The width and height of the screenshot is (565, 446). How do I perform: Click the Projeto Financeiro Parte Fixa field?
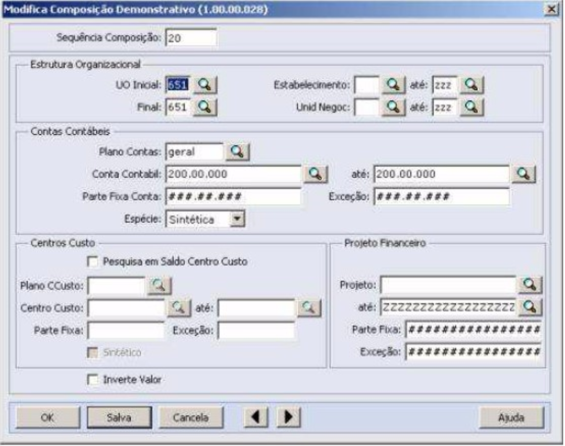(473, 329)
